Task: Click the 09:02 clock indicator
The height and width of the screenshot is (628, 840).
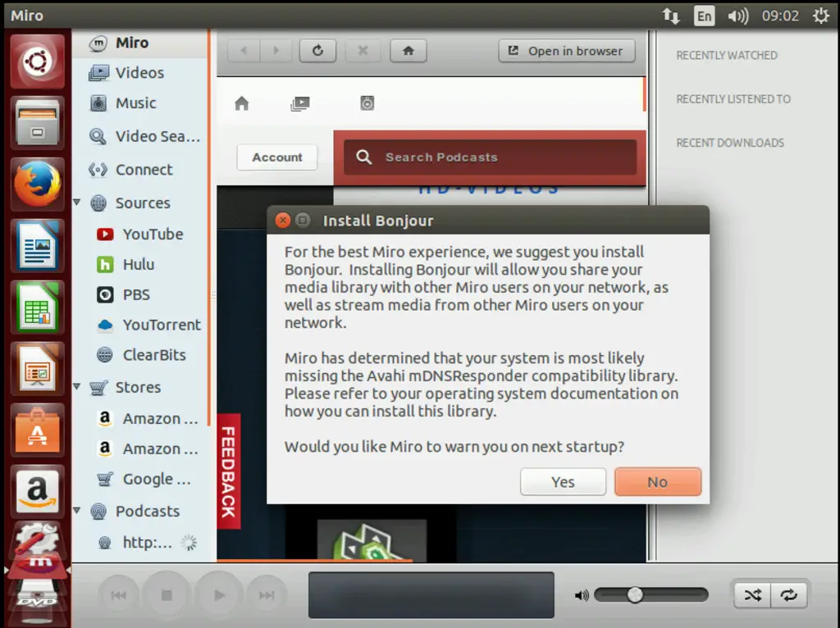Action: coord(781,16)
